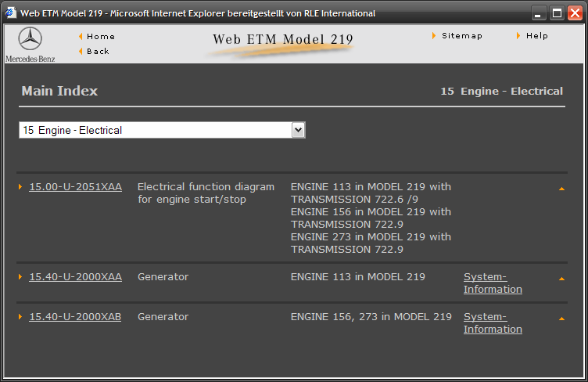Click the Engine - Electrical combo box field
The width and height of the screenshot is (588, 382).
point(155,130)
